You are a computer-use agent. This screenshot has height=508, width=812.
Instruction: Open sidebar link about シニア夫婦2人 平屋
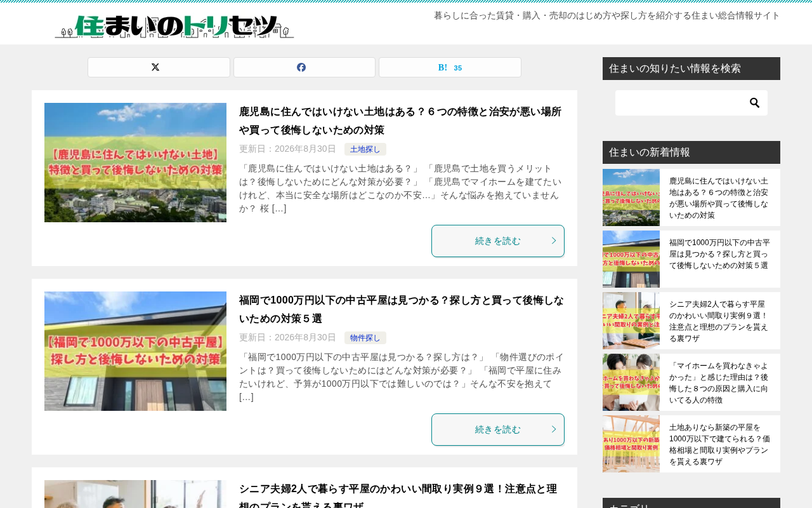pyautogui.click(x=719, y=321)
